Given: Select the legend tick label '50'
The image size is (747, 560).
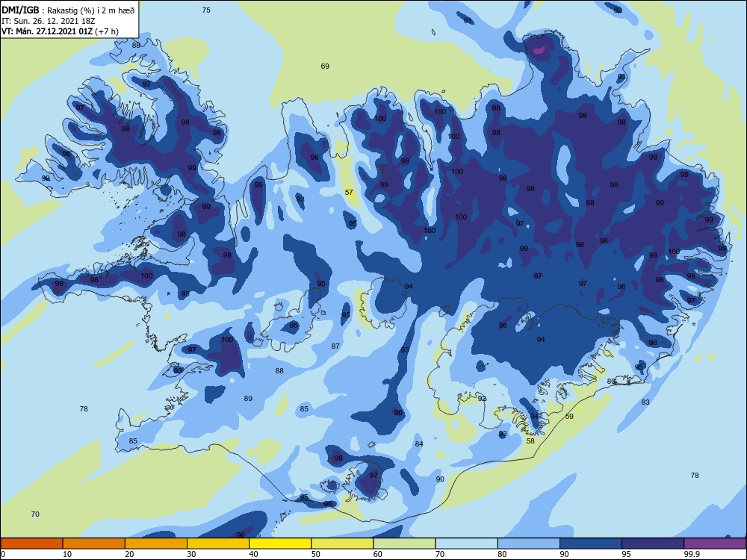Looking at the screenshot, I should coord(316,554).
